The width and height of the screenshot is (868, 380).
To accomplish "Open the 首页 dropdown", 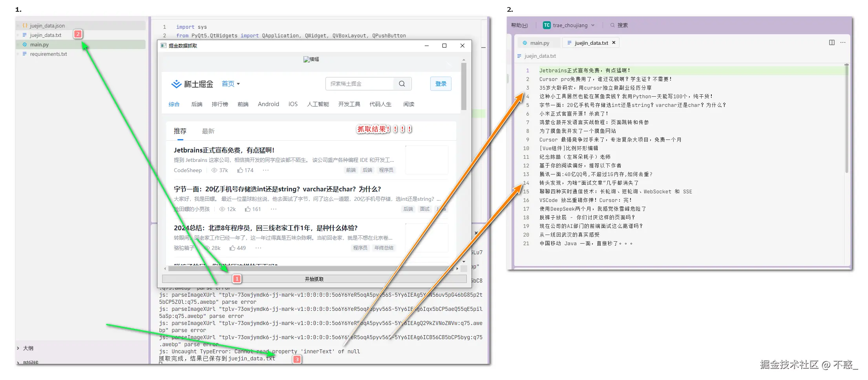I will click(x=231, y=84).
